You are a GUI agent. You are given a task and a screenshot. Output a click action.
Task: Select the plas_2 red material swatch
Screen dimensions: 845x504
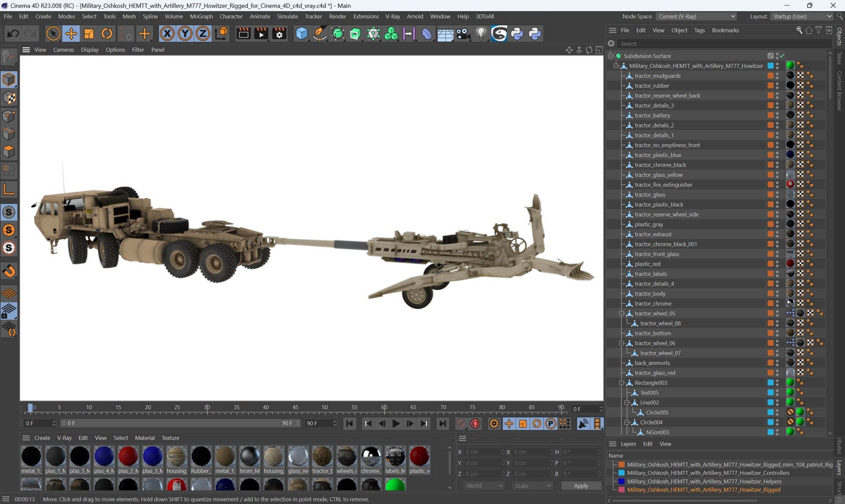[128, 460]
